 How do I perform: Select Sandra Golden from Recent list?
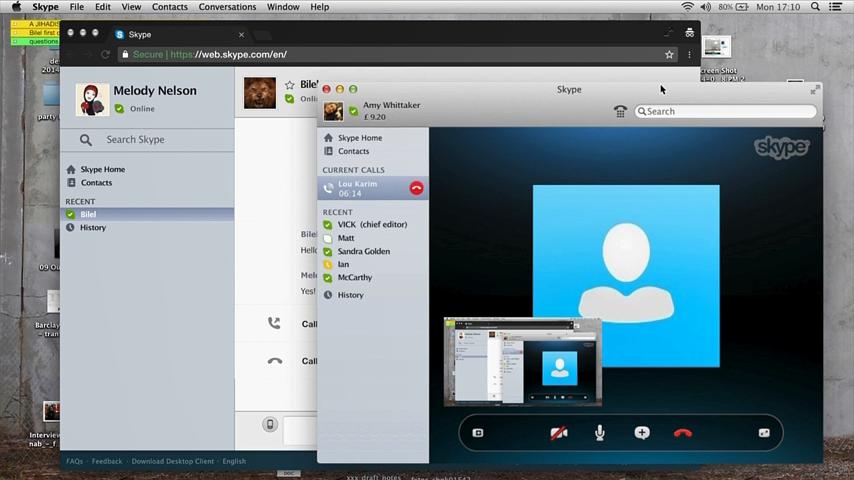(x=363, y=251)
